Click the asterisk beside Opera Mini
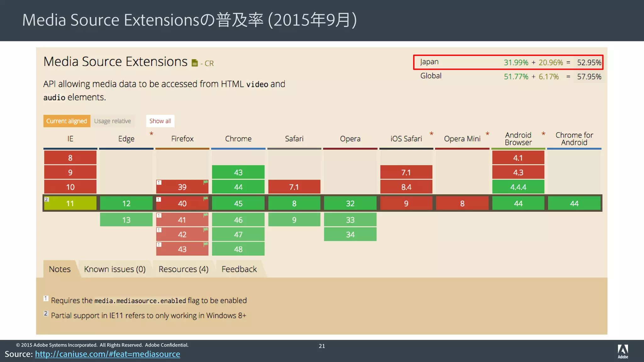 pyautogui.click(x=487, y=134)
